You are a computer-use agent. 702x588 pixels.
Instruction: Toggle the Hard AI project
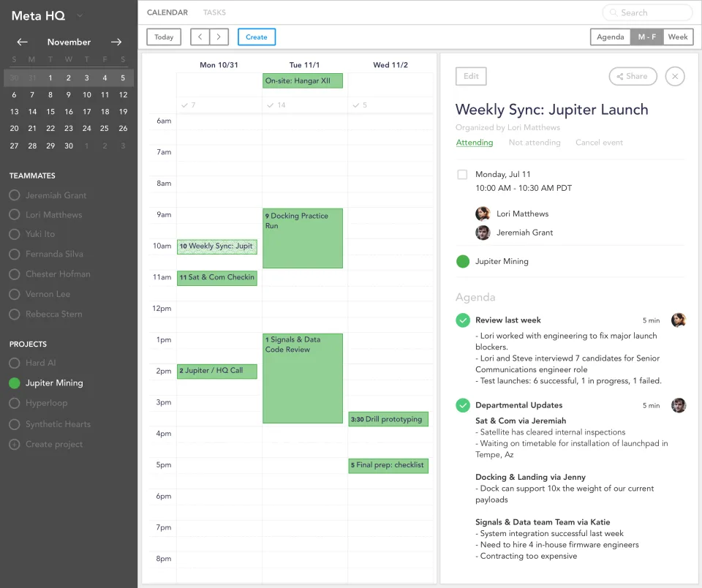15,363
